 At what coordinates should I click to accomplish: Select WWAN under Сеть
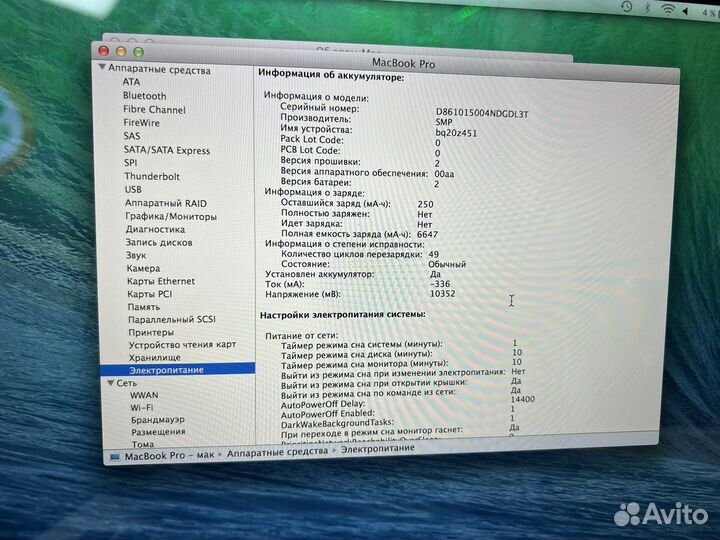[144, 395]
